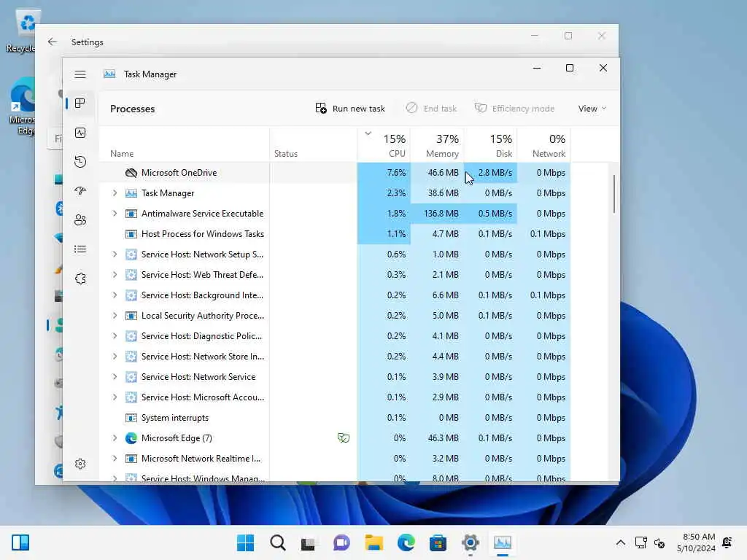
Task: Open Task View on the taskbar
Action: 309,542
